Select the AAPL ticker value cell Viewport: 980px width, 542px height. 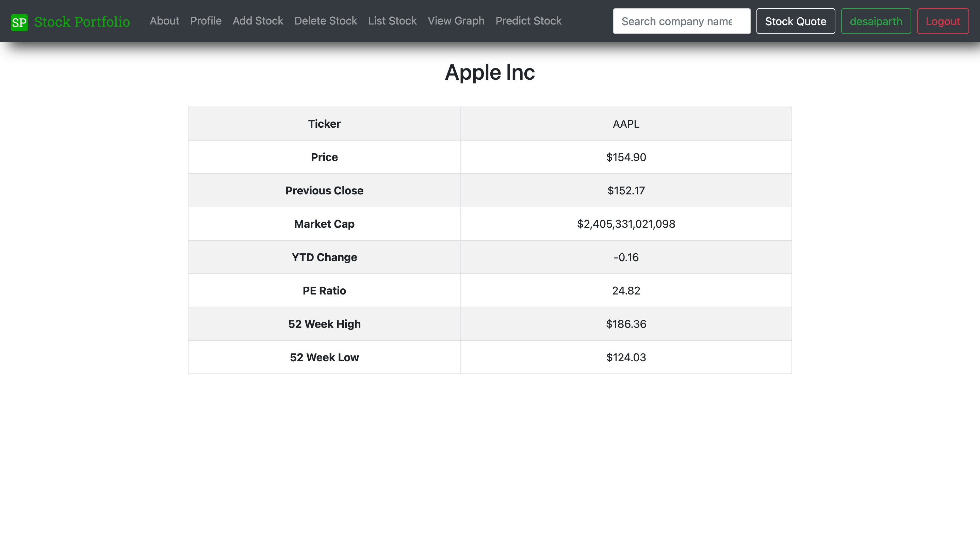point(626,124)
